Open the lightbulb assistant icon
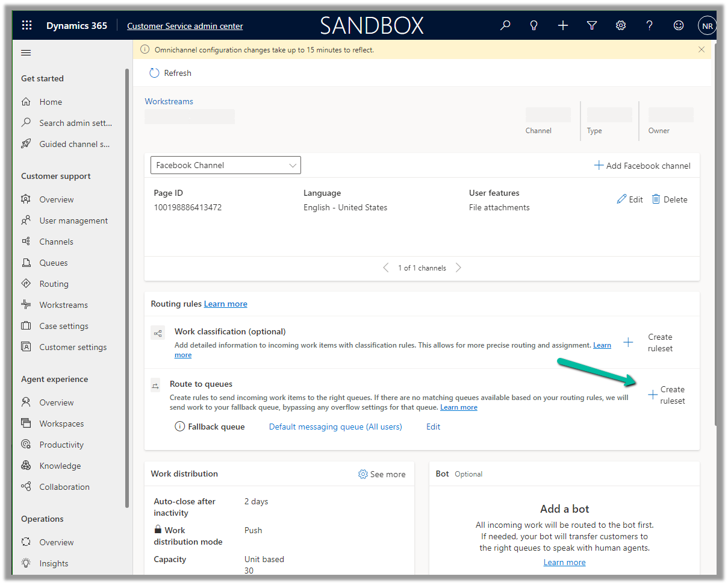The height and width of the screenshot is (585, 728). click(x=534, y=25)
